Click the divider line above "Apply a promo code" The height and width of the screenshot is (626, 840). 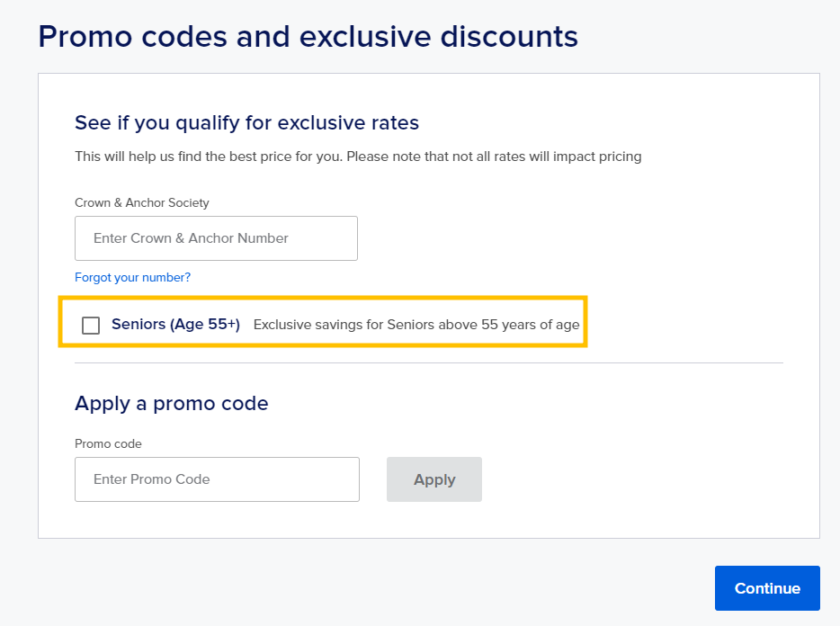(428, 363)
